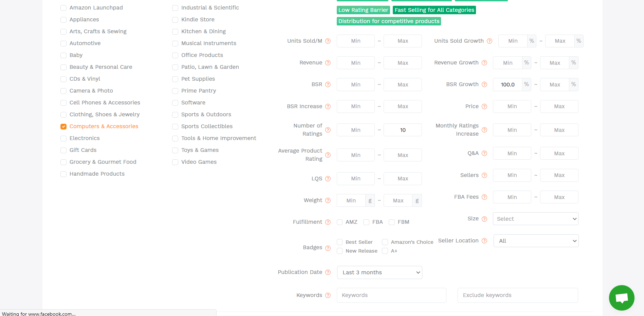644x316 pixels.
Task: Click the Q&A Min field
Action: click(x=512, y=153)
